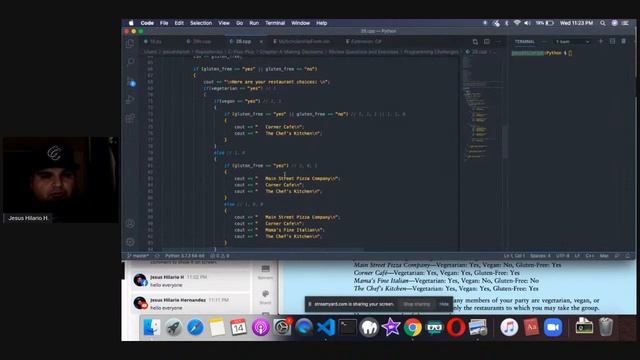Select Python 3.7.3 64-bit interpreter in status bar
Viewport: 640px width, 360px height.
pyautogui.click(x=184, y=256)
